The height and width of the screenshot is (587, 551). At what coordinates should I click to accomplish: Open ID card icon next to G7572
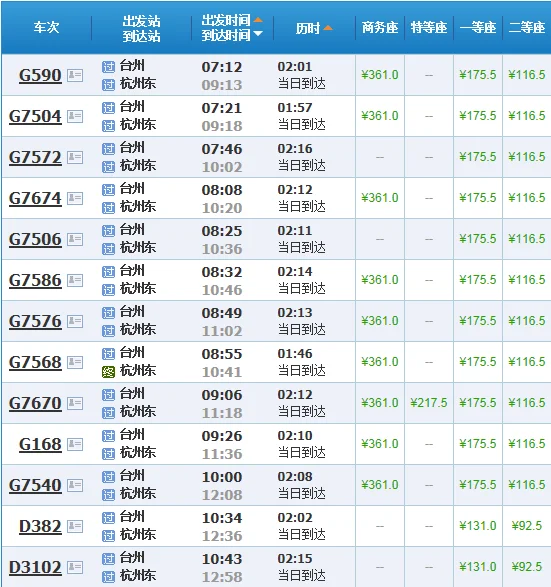coord(75,157)
